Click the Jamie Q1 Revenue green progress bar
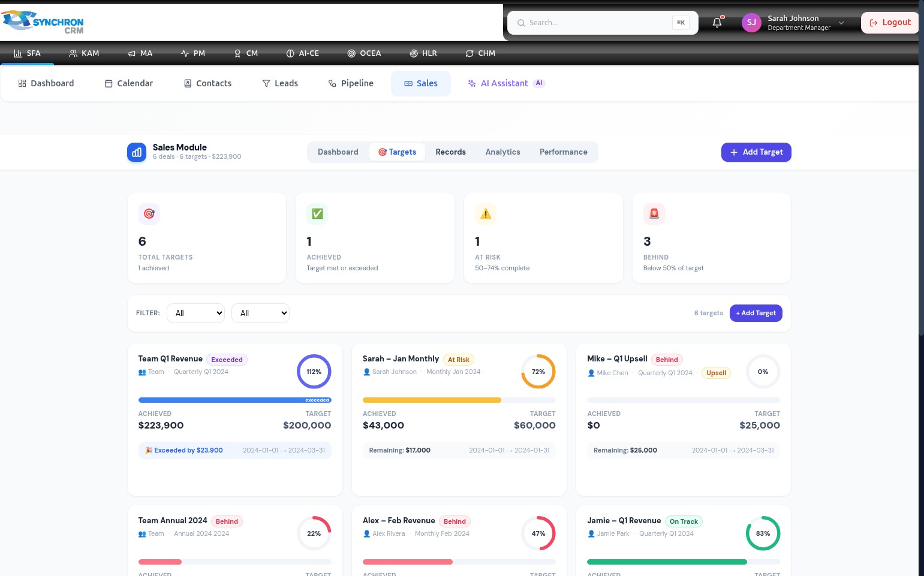The image size is (924, 576). tap(667, 562)
